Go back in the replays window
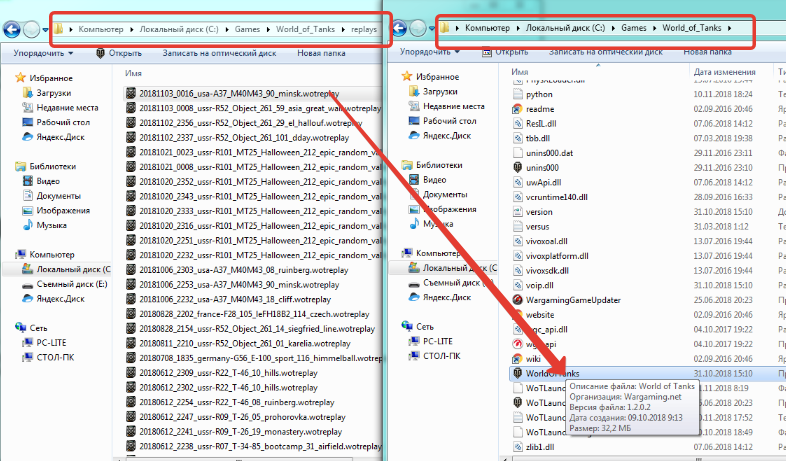This screenshot has height=461, width=786. tap(12, 29)
